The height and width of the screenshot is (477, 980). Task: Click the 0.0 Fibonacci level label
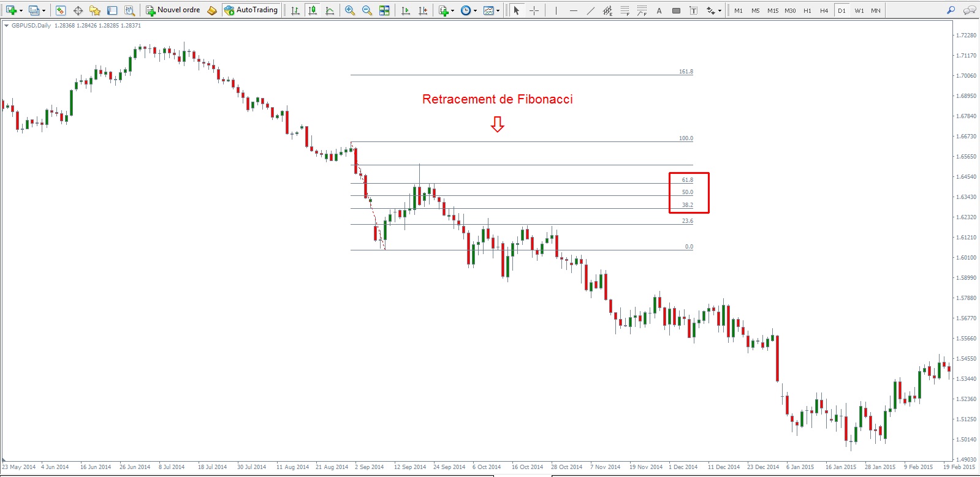coord(689,247)
